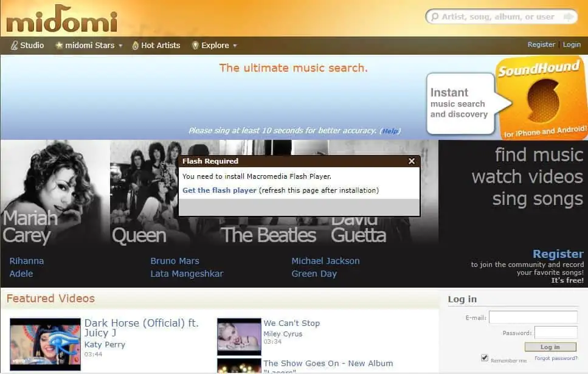Open Dark Horse (Official) ft. Juicy J title
Image resolution: width=588 pixels, height=374 pixels.
click(141, 328)
